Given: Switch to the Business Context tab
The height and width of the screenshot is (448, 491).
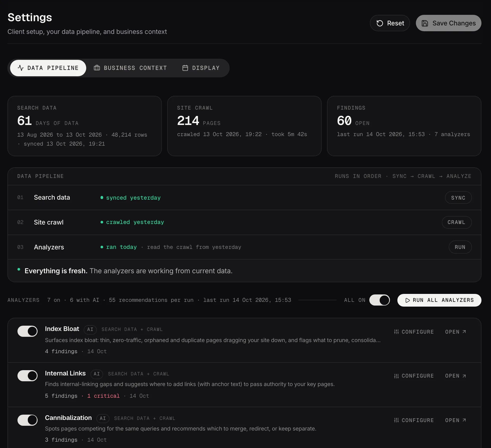Looking at the screenshot, I should (x=130, y=68).
